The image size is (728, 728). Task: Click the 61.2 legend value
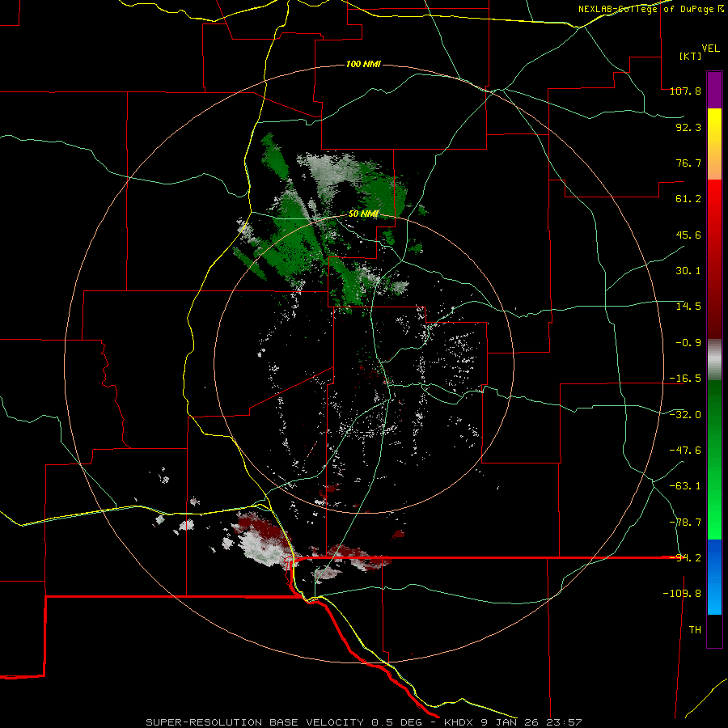coord(688,199)
